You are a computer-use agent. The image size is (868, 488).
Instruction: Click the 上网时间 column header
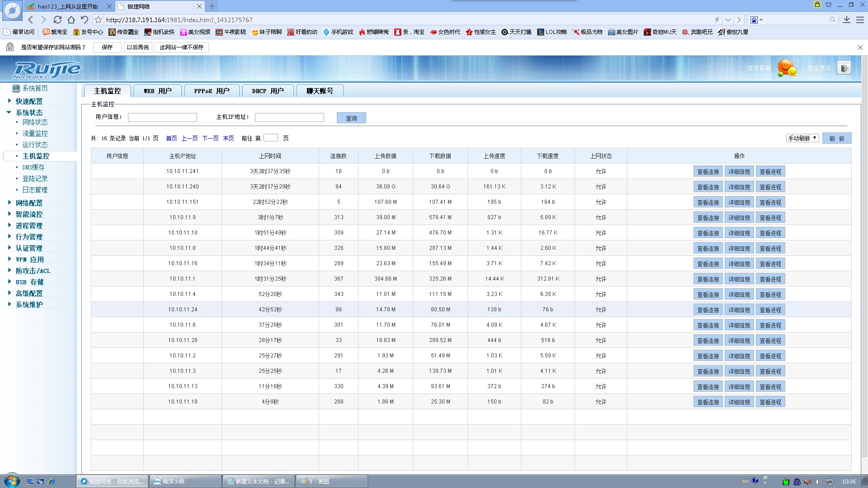[x=270, y=156]
